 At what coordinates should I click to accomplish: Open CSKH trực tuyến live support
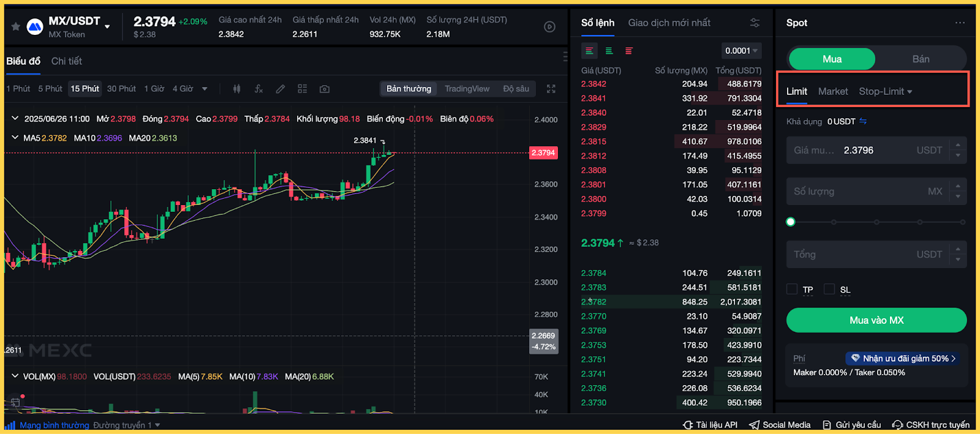(931, 425)
